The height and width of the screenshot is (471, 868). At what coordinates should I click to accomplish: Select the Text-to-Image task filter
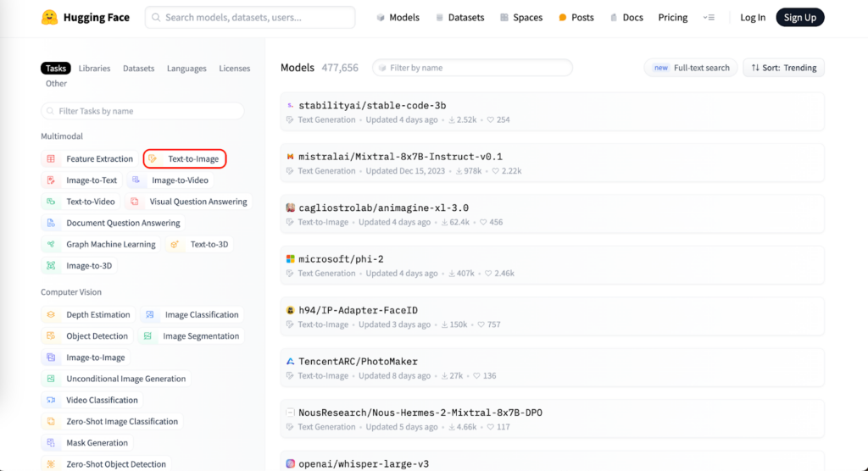[185, 158]
